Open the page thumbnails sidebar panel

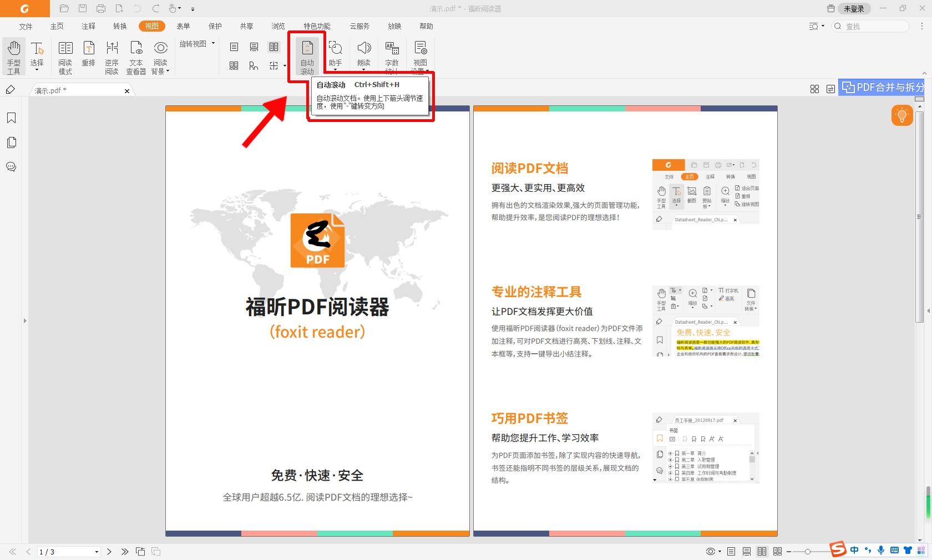[11, 142]
